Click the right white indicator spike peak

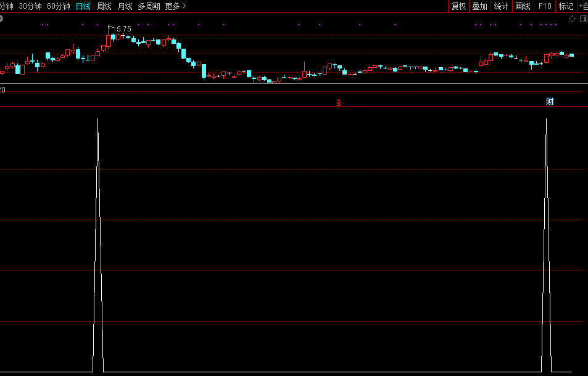coord(546,120)
